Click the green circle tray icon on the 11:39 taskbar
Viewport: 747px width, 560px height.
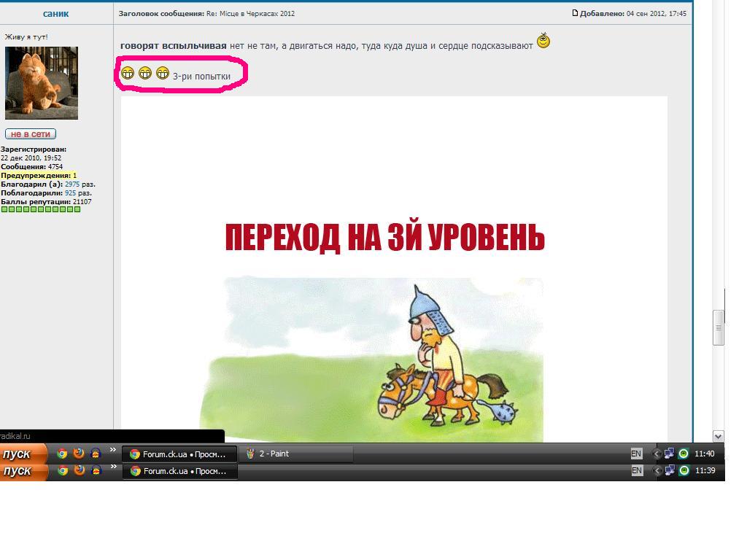(x=684, y=470)
